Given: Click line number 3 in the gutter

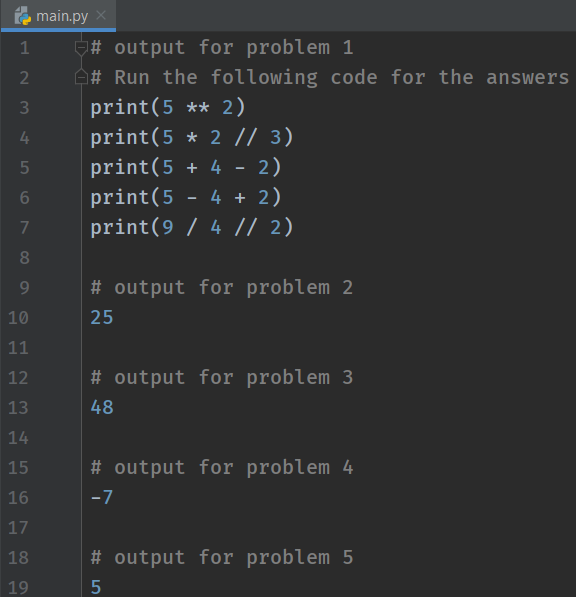Looking at the screenshot, I should coord(24,108).
